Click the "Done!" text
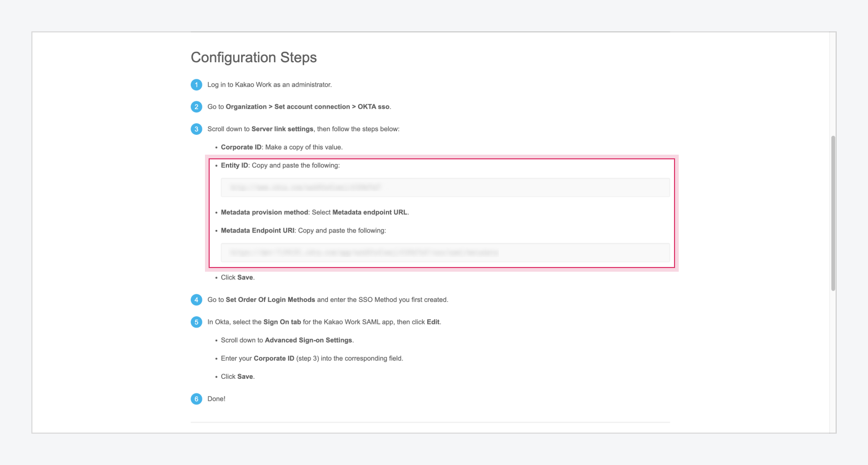This screenshot has height=465, width=868. [216, 399]
